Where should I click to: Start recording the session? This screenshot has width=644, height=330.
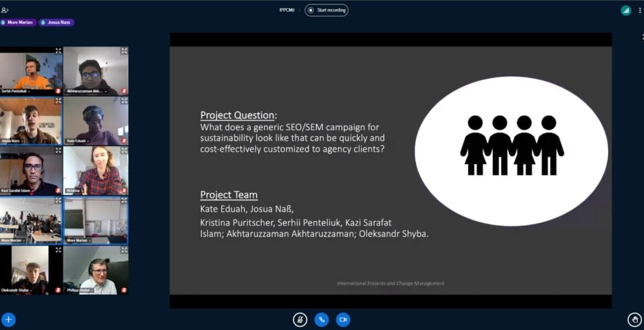[326, 10]
